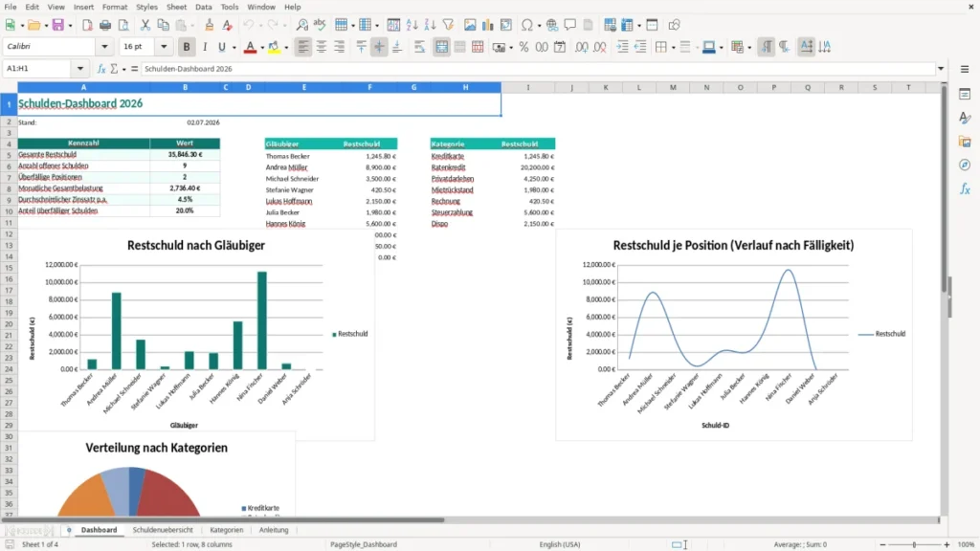Viewport: 980px width, 551px height.
Task: Format as percent
Action: pyautogui.click(x=523, y=47)
